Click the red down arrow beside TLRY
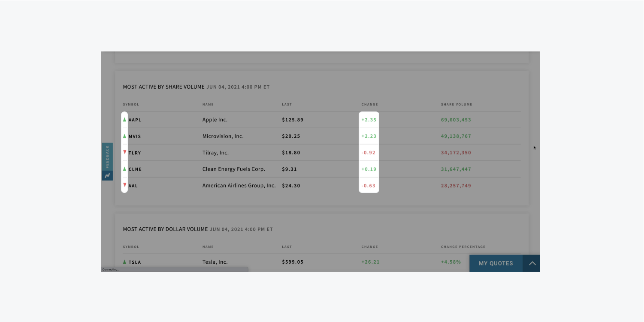The width and height of the screenshot is (644, 322). click(124, 152)
